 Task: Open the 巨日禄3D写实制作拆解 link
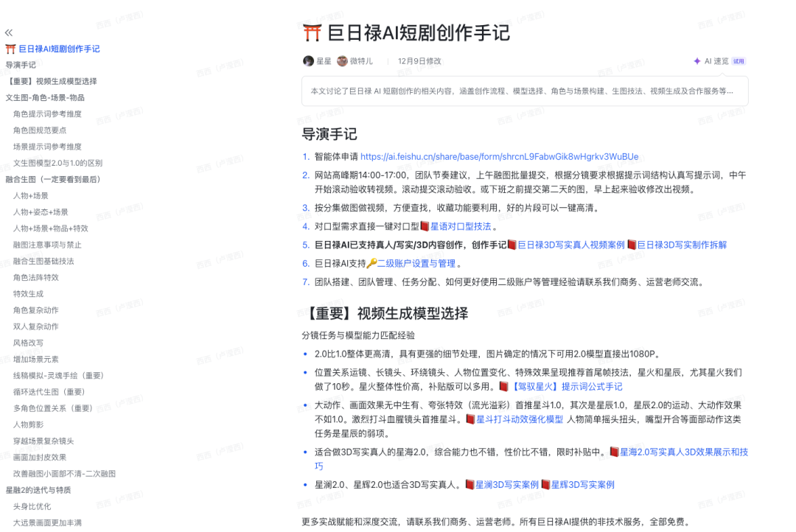pos(682,245)
